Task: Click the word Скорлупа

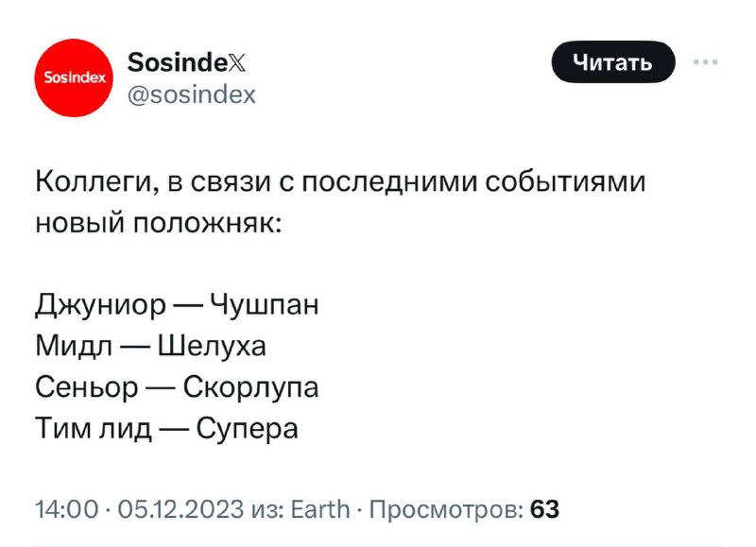Action: pos(250,388)
